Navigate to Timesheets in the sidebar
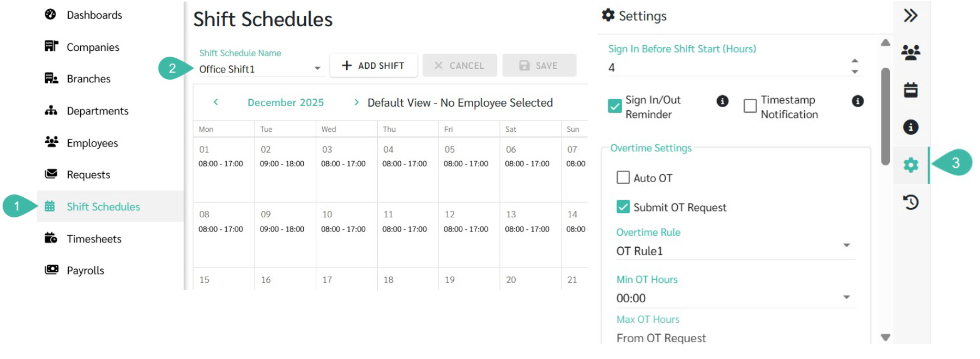 coord(94,239)
